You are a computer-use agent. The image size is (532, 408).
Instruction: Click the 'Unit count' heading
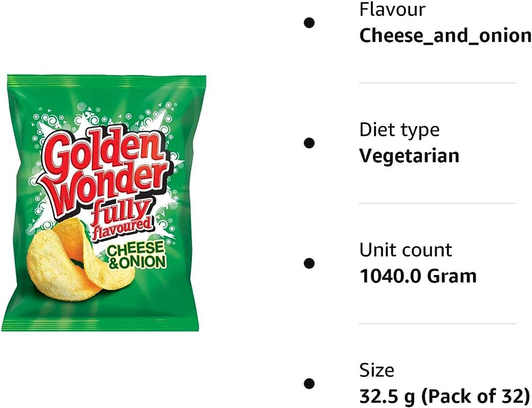click(405, 250)
